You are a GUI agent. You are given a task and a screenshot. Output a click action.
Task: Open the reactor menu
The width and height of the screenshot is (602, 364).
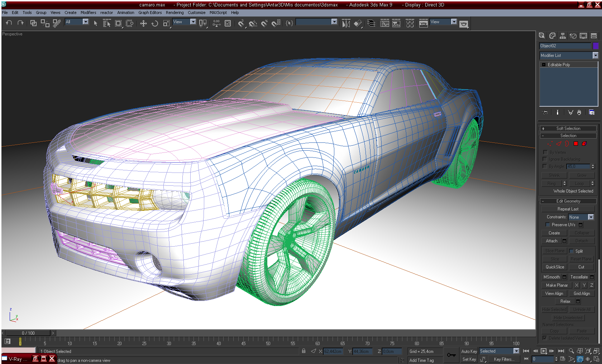tap(106, 13)
